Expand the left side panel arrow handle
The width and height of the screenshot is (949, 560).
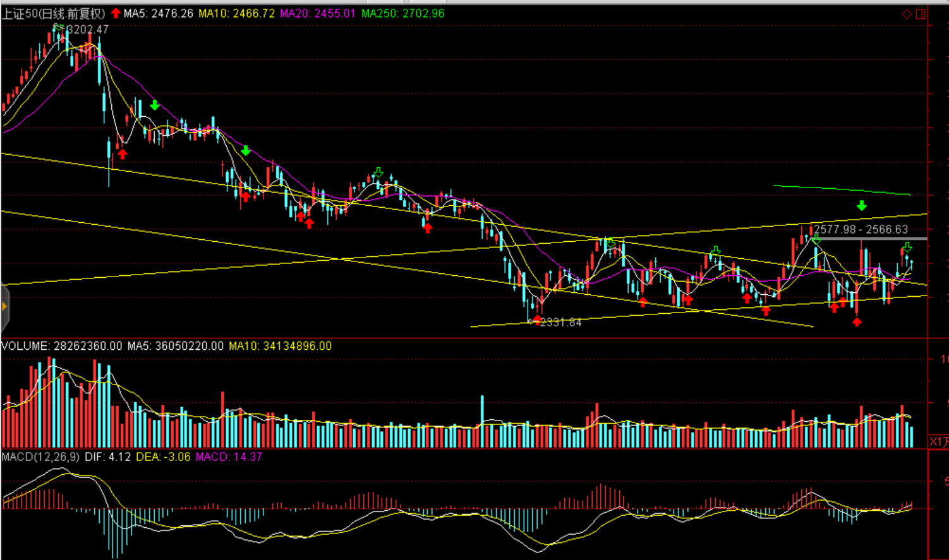[x=4, y=307]
